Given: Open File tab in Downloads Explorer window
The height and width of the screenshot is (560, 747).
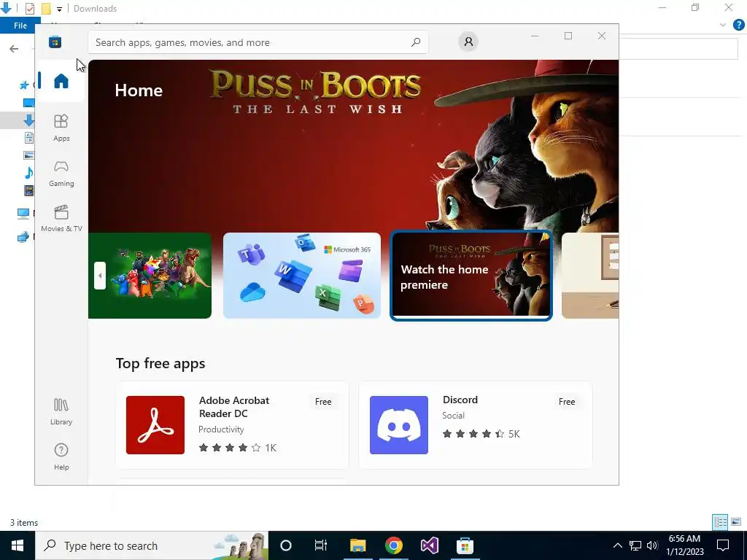Looking at the screenshot, I should [20, 26].
